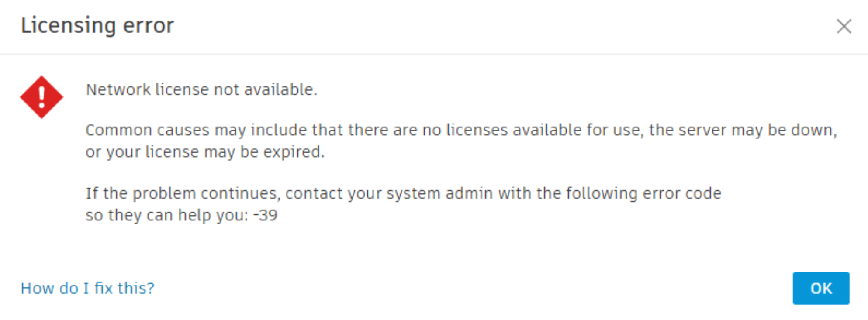This screenshot has width=868, height=320.
Task: Click the white exclamation mark in the icon
Action: [41, 97]
